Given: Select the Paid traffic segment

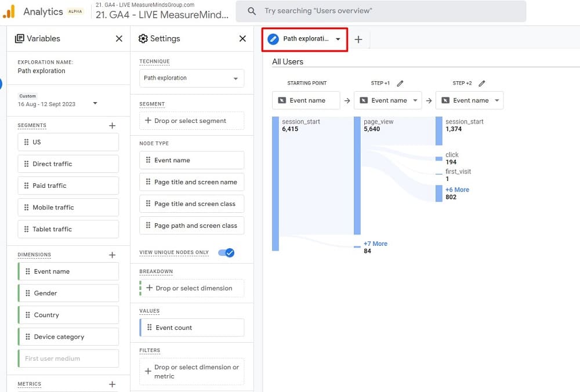Looking at the screenshot, I should [68, 186].
